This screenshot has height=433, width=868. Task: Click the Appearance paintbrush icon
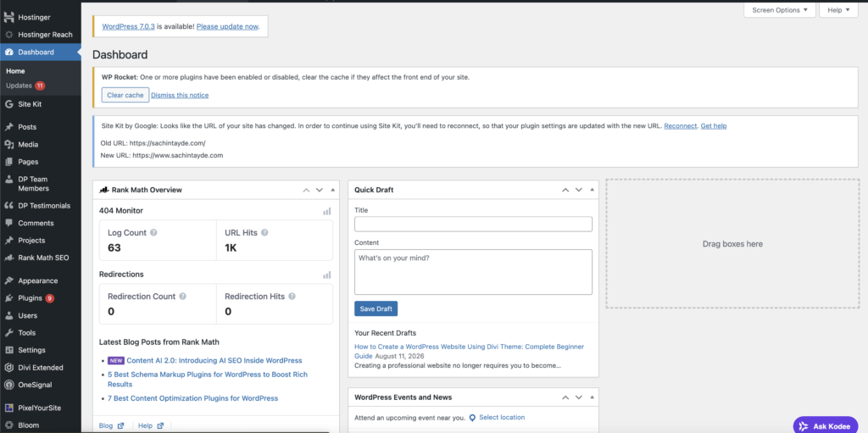(8, 280)
